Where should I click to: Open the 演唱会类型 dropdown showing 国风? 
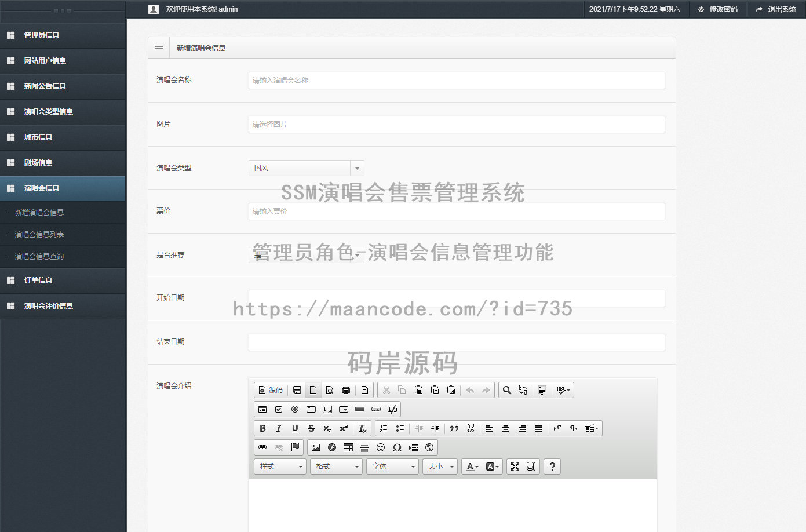[306, 168]
